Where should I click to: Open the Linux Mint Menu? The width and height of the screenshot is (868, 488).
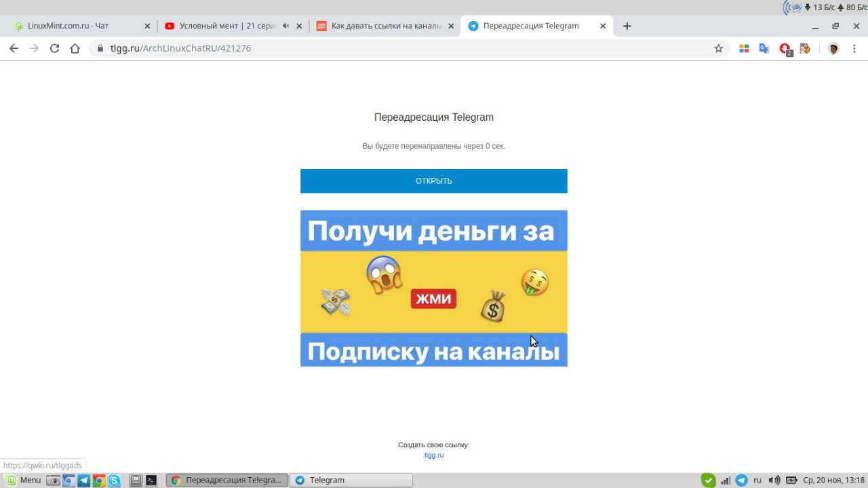coord(23,480)
